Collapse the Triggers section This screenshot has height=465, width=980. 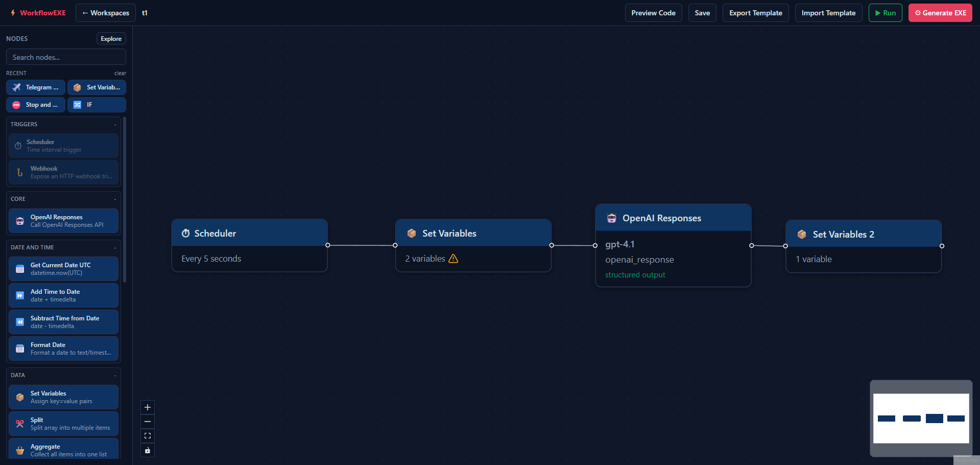click(115, 124)
